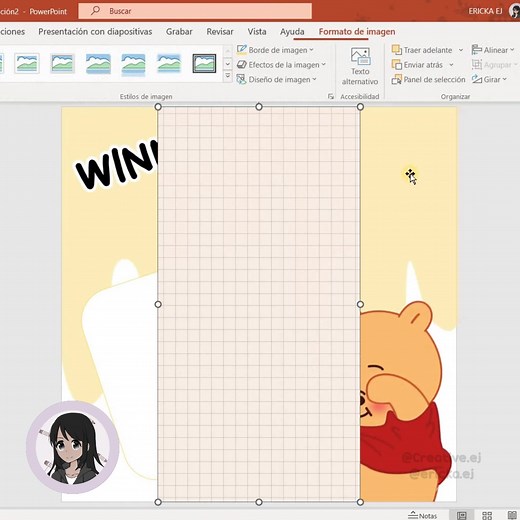
Task: Open the Alinear dropdown
Action: click(493, 50)
